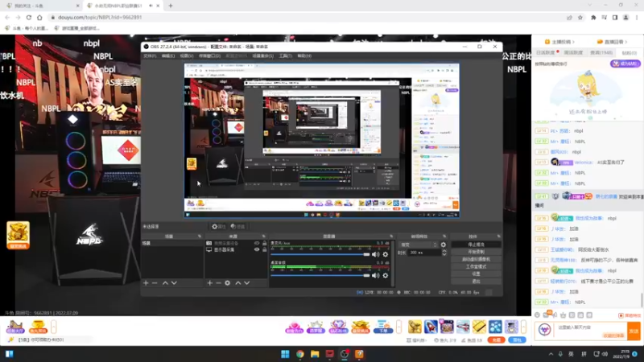Image resolution: width=644 pixels, height=362 pixels.
Task: Add a new scene with plus icon in OBS Scenes dock
Action: pos(146,283)
